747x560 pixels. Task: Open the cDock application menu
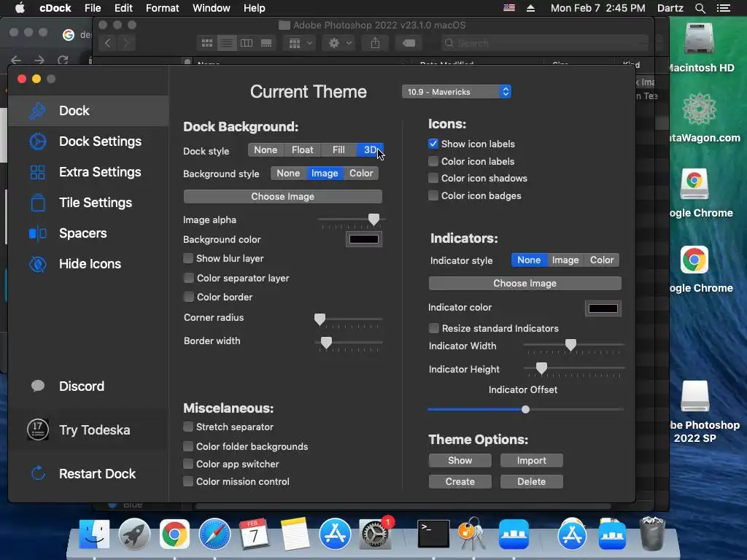pos(55,8)
